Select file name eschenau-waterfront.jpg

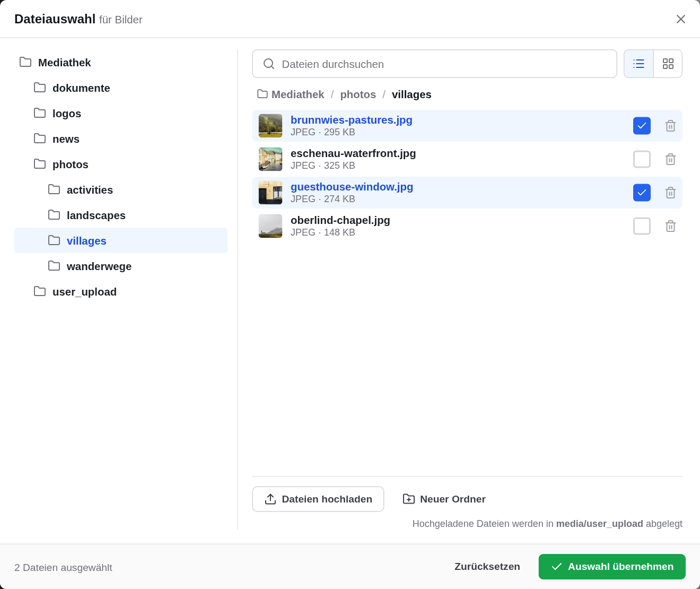coord(353,153)
